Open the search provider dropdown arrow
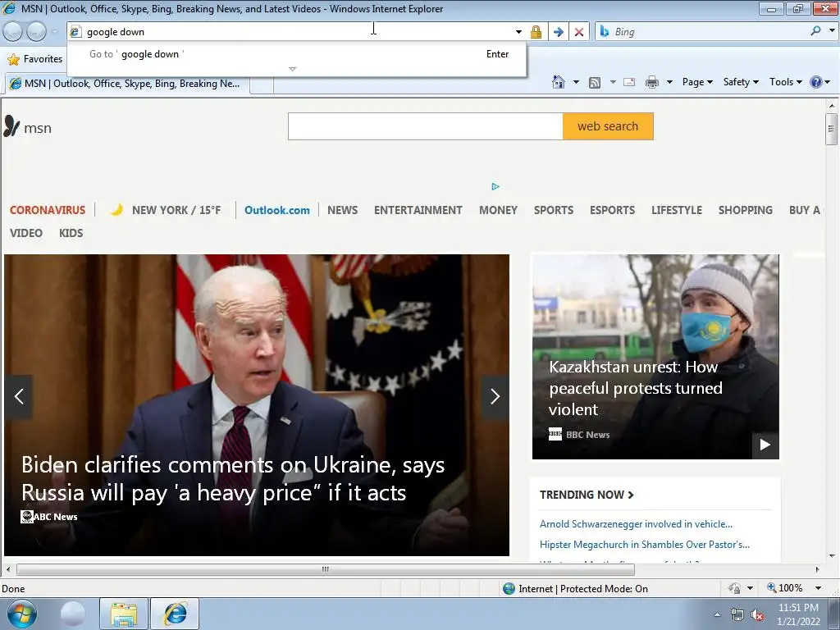The height and width of the screenshot is (630, 840). 832,31
